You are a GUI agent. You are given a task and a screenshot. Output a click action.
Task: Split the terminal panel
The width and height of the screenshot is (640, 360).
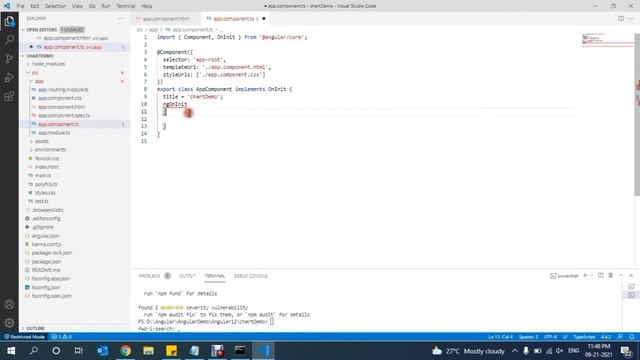(x=601, y=276)
